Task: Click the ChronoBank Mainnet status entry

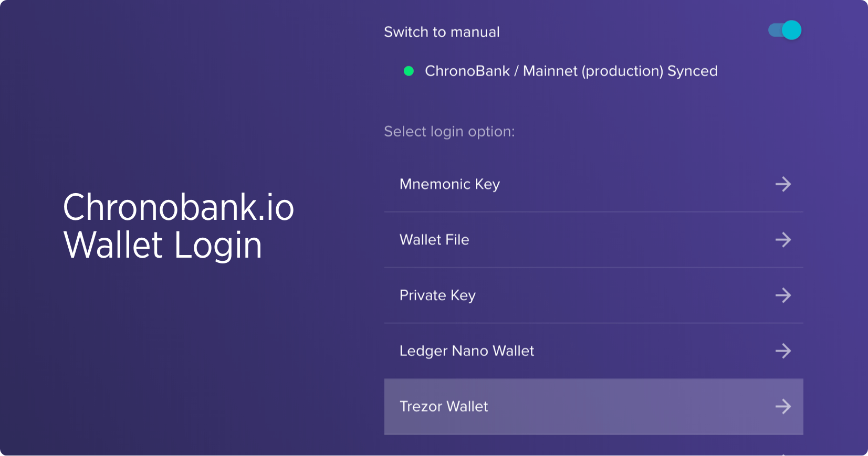Action: (x=572, y=70)
